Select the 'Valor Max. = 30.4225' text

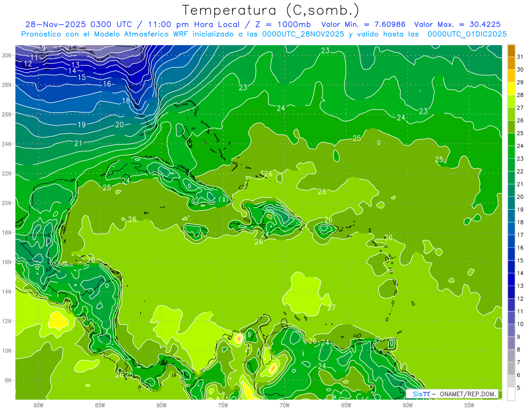(457, 24)
